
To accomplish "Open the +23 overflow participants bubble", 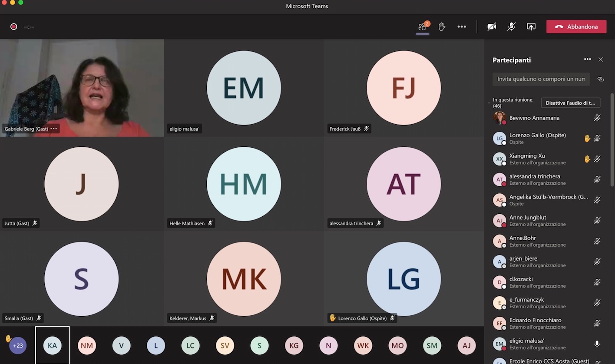I will pos(18,346).
